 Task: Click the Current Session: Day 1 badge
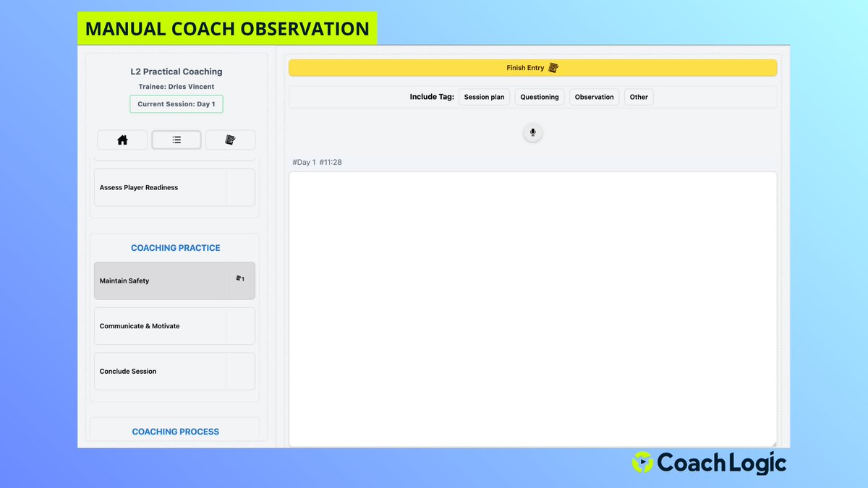click(176, 104)
